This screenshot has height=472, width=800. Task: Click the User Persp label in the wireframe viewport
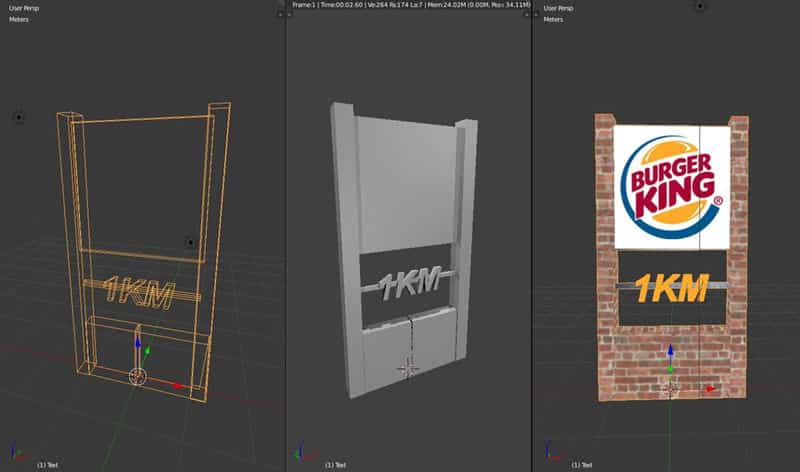click(x=24, y=7)
